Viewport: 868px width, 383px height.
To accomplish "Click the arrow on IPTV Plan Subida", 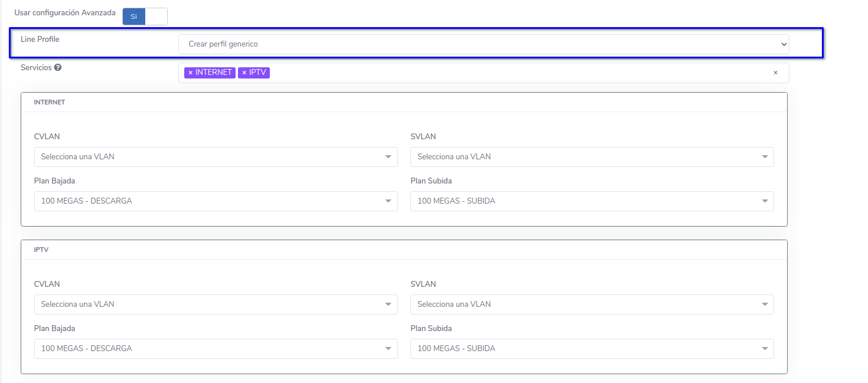I will pos(764,349).
